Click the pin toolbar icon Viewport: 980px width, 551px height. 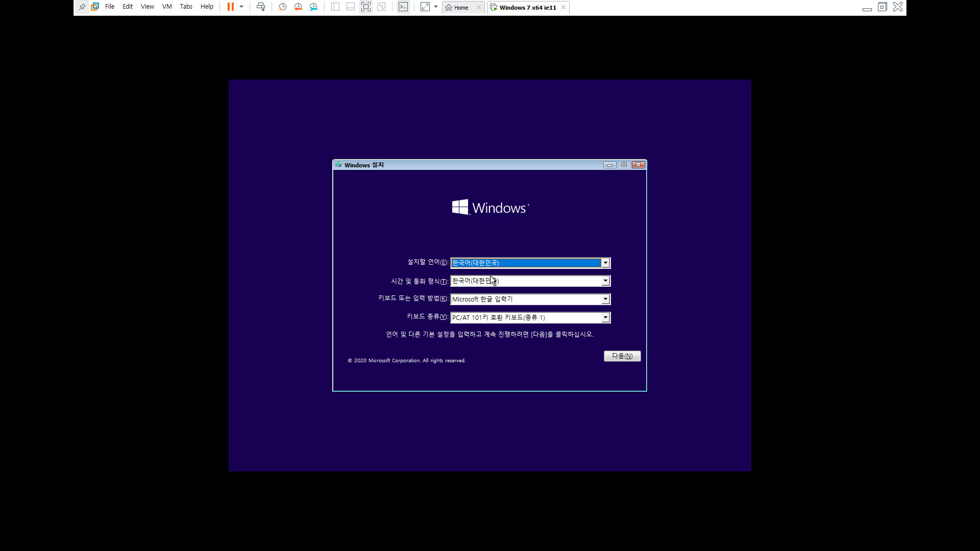coord(82,7)
